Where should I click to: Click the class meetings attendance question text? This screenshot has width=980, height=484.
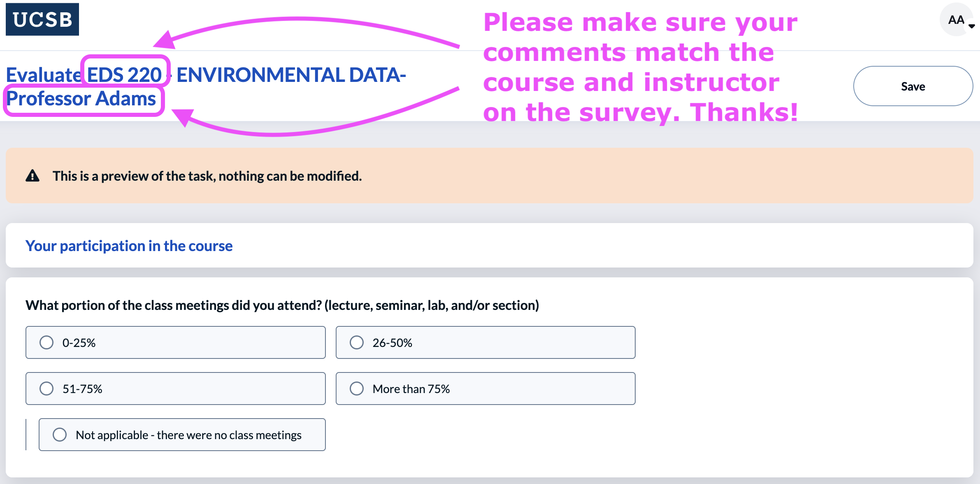(x=282, y=305)
